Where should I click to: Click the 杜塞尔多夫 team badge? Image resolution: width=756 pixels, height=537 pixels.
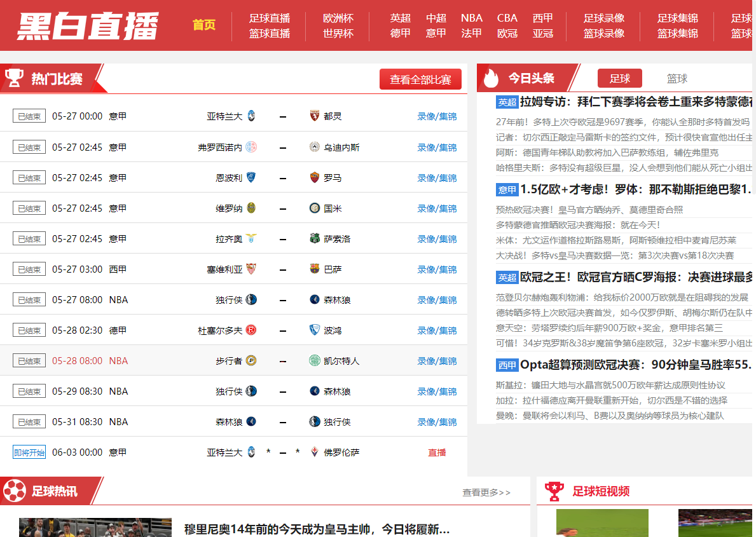pyautogui.click(x=251, y=330)
